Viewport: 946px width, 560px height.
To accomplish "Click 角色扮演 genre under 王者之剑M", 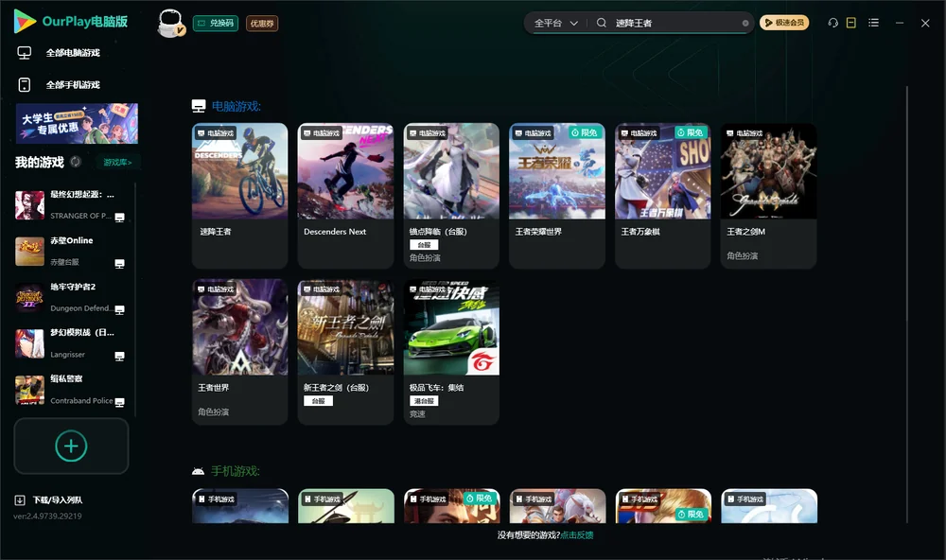I will point(742,255).
